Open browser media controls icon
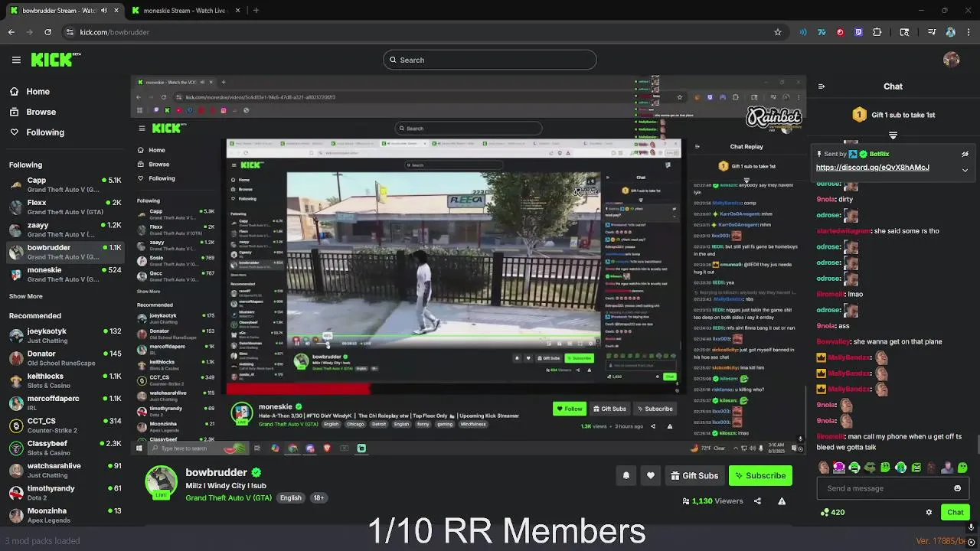Viewport: 980px width, 551px height. coord(932,32)
